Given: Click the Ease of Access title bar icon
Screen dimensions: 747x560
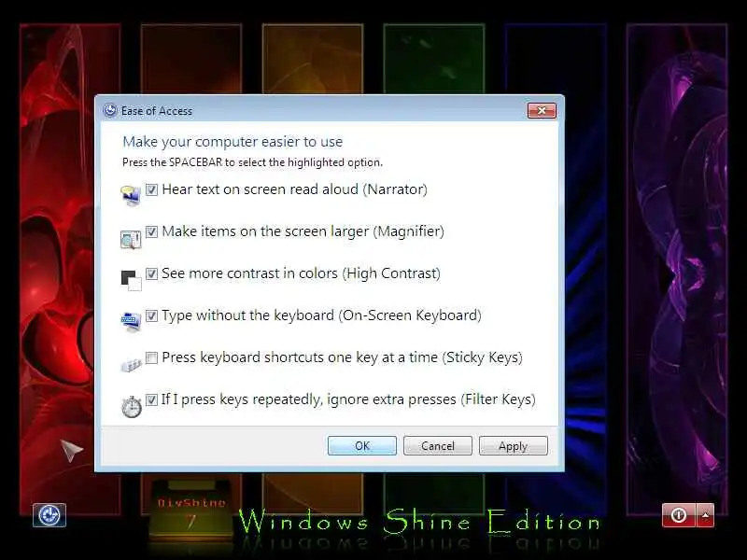Looking at the screenshot, I should (x=110, y=110).
